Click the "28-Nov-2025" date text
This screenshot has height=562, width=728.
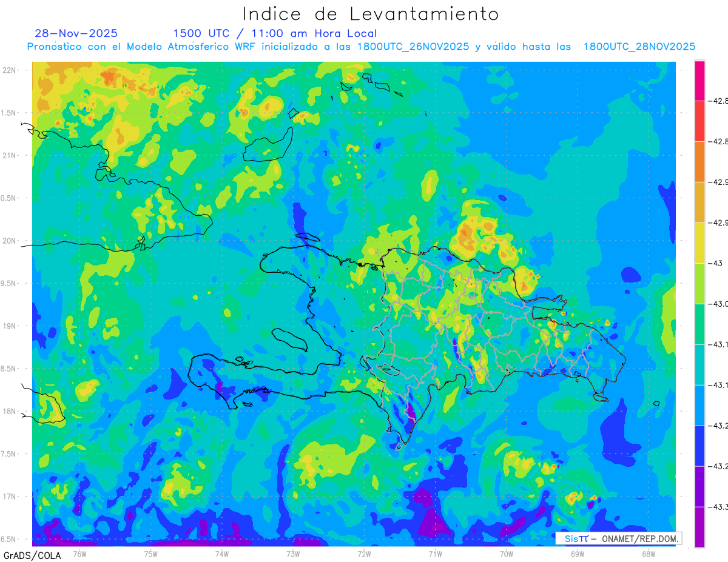pos(76,33)
